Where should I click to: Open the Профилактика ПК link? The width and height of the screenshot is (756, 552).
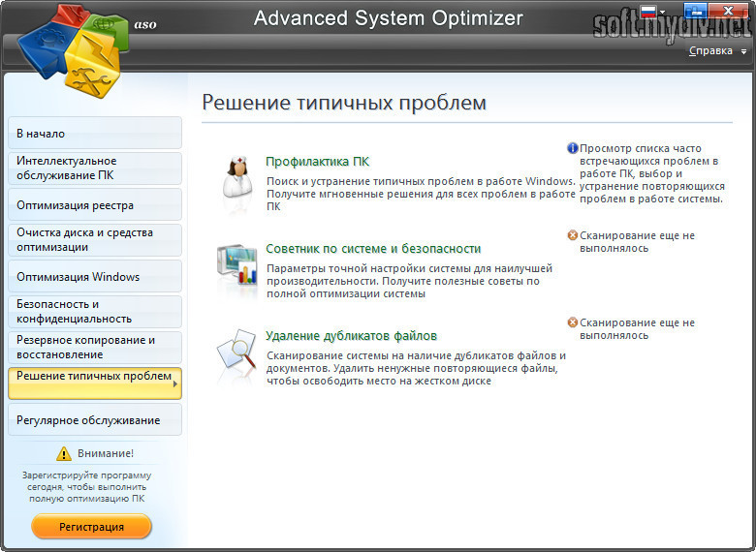(x=317, y=162)
